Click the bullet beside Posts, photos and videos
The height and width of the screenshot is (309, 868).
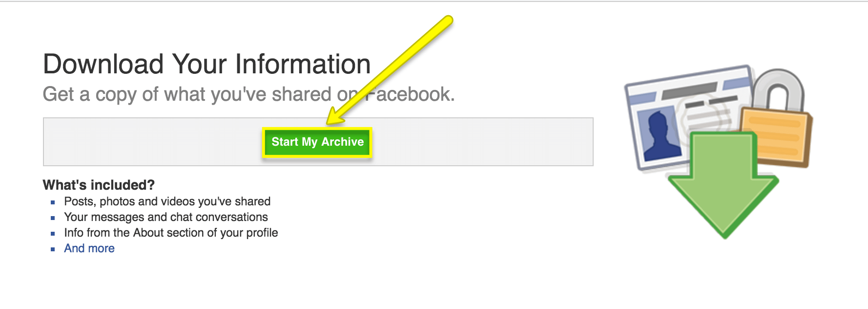click(53, 202)
